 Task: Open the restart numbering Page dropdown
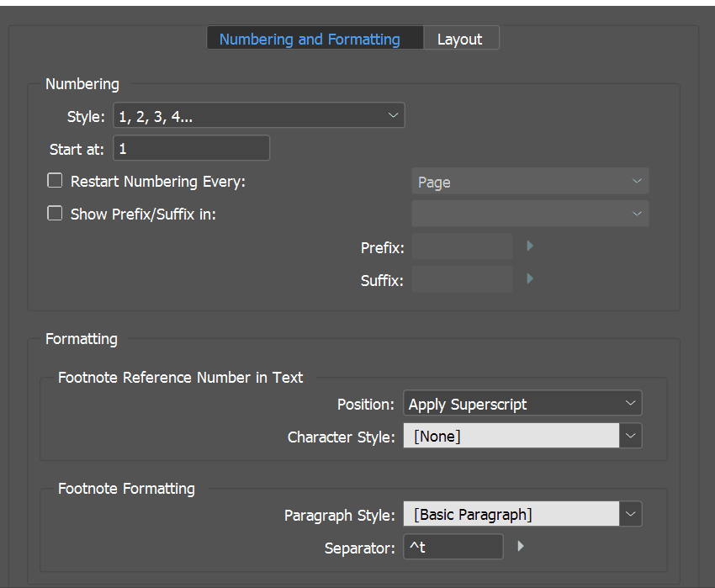coord(530,182)
